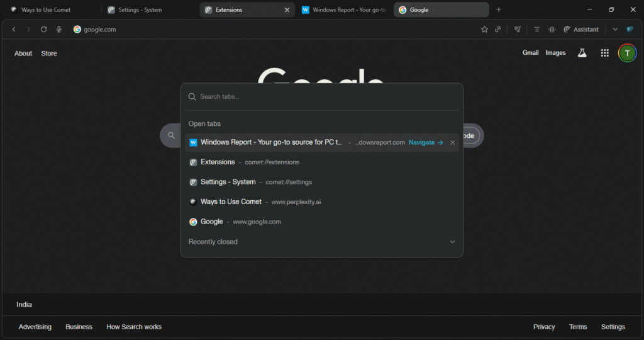Reload the current page
This screenshot has height=340, width=644.
click(x=43, y=29)
